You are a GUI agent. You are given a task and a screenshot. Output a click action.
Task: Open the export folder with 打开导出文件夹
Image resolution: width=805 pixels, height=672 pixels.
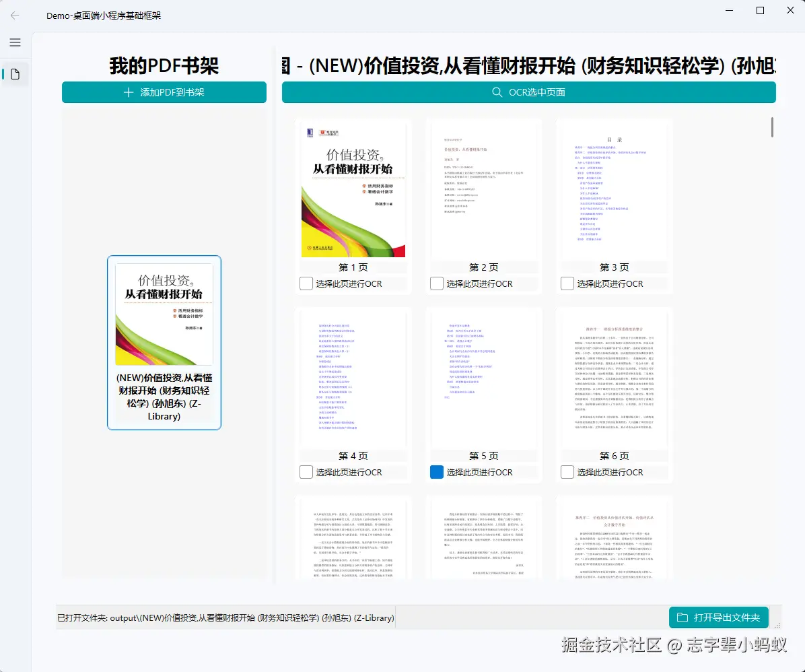point(719,617)
